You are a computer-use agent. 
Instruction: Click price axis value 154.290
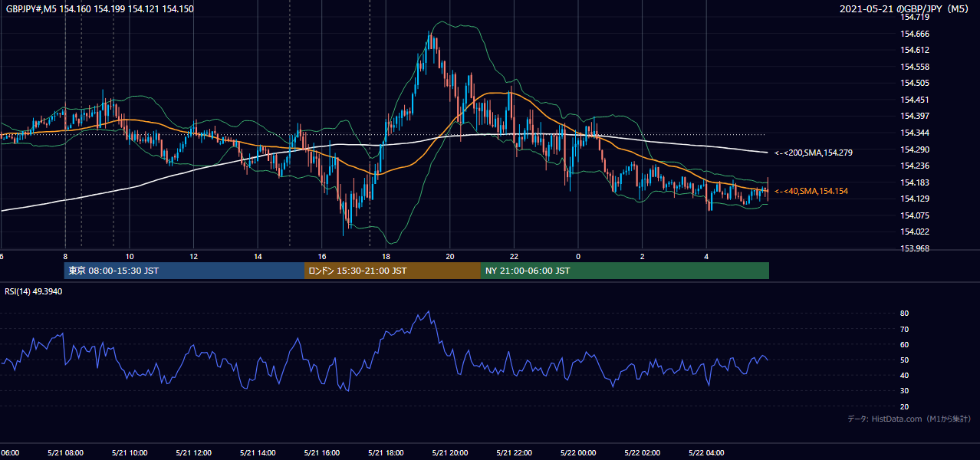click(916, 149)
